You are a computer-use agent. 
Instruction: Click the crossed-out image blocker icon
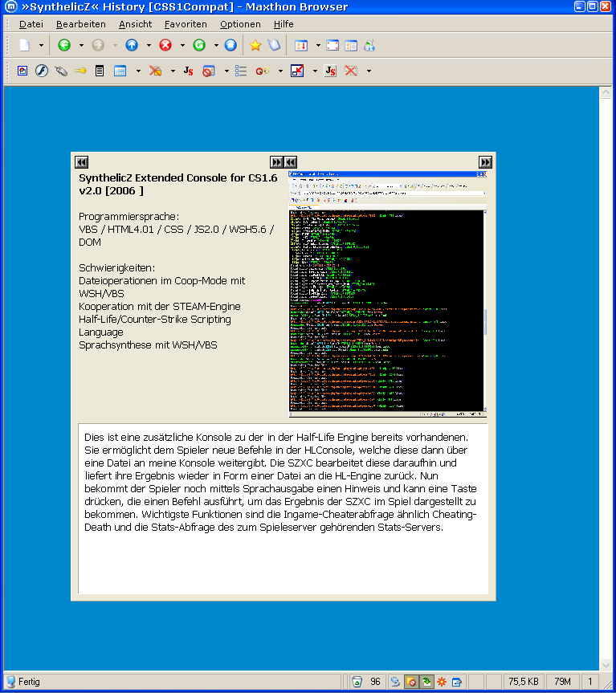pyautogui.click(x=155, y=71)
